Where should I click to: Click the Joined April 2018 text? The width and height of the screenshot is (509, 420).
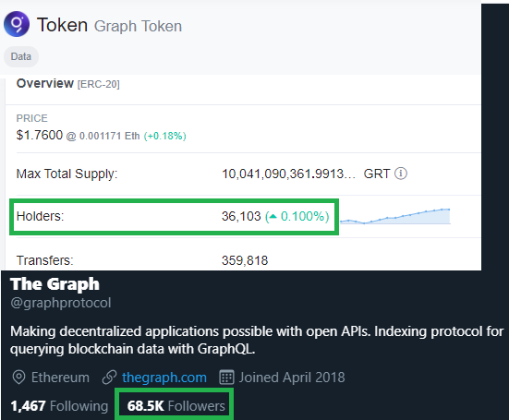292,378
